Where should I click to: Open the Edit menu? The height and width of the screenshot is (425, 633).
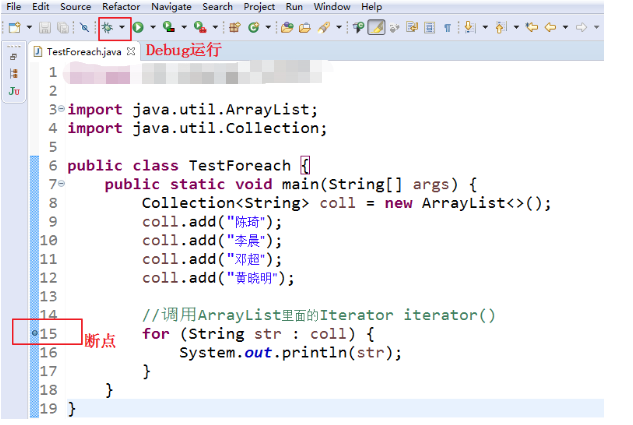(x=40, y=6)
